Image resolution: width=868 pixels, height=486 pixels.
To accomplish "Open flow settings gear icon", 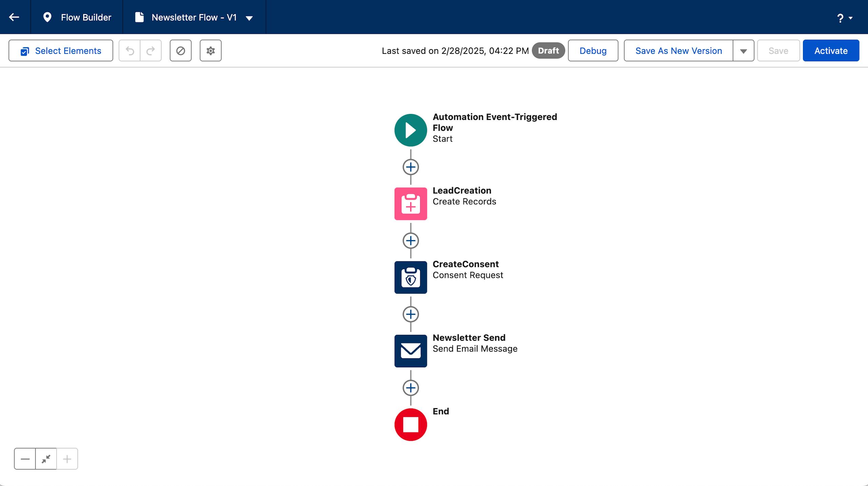I will 211,51.
